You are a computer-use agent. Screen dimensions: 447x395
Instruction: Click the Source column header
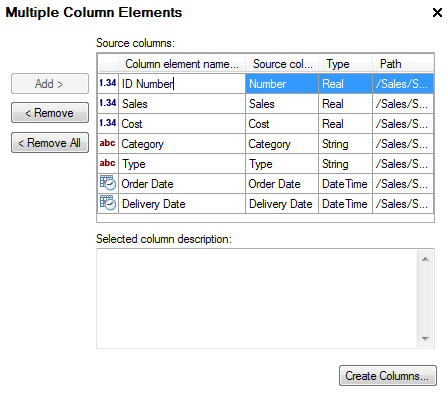pos(282,64)
